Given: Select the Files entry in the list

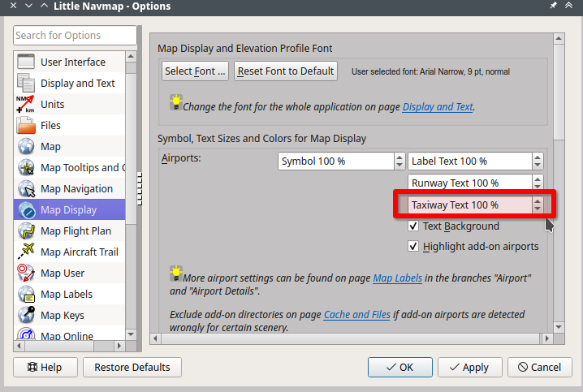Looking at the screenshot, I should (x=71, y=125).
